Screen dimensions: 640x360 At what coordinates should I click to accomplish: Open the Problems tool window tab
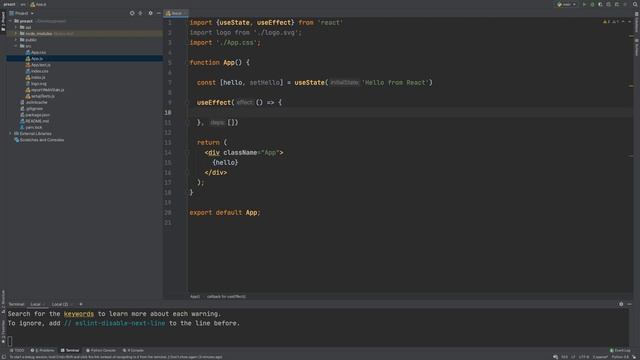point(42,350)
